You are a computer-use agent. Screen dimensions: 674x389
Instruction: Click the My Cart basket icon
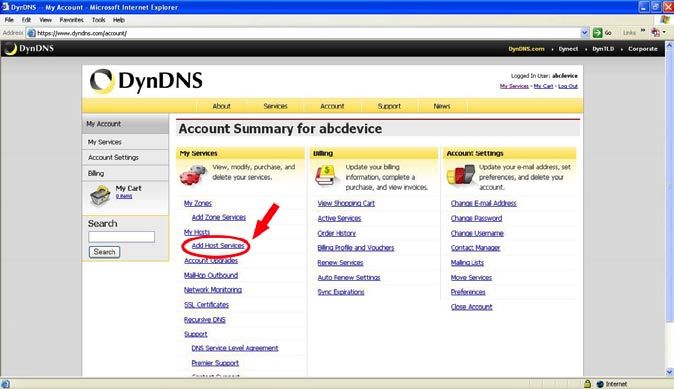(100, 195)
